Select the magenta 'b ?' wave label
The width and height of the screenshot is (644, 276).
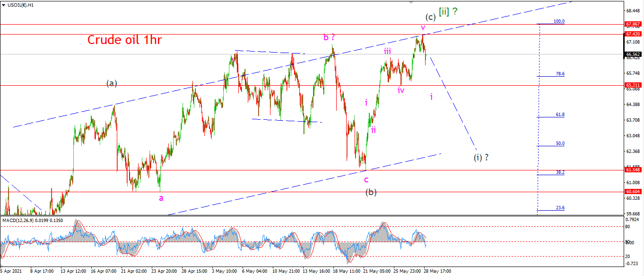(329, 37)
